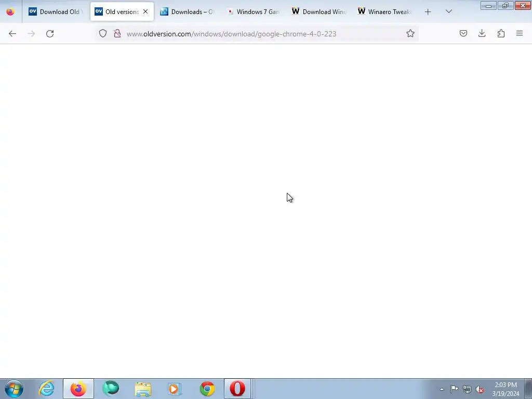Switch to the Download Windows Winaero tab
532x399 pixels.
pyautogui.click(x=318, y=11)
